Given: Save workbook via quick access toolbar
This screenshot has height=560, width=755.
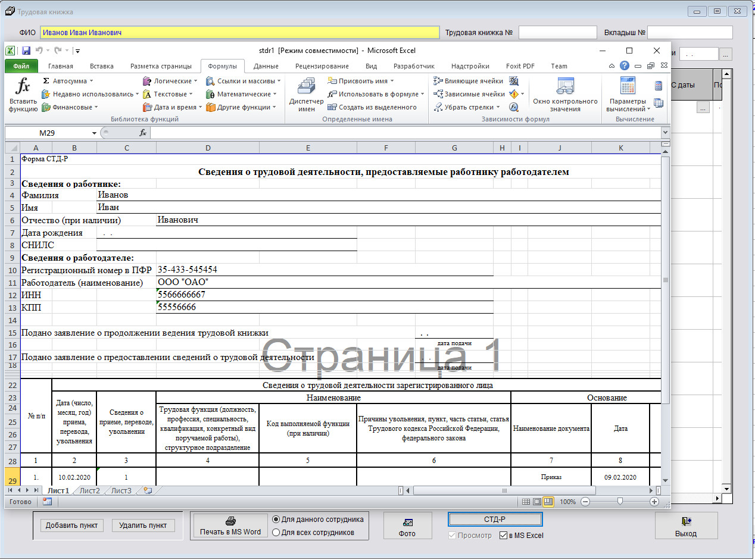Looking at the screenshot, I should click(26, 51).
